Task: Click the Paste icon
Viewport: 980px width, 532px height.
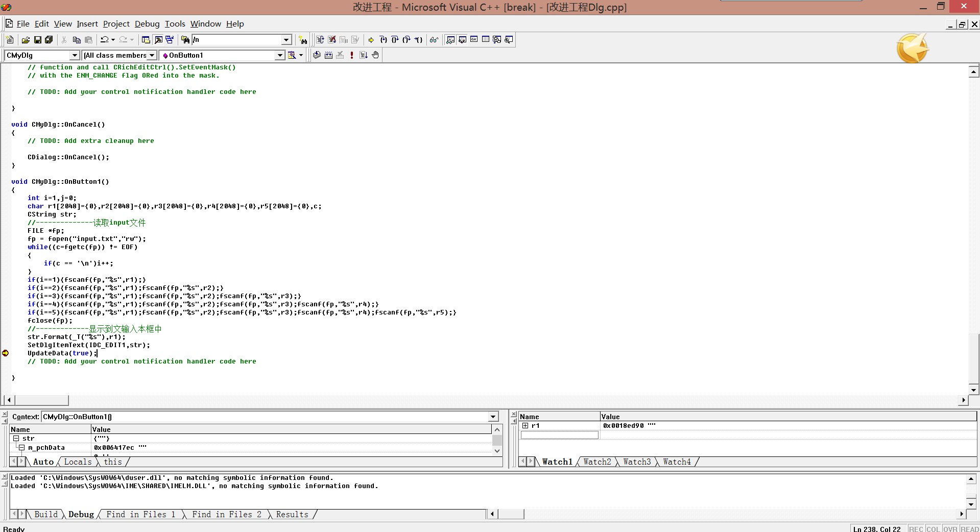Action: click(88, 40)
